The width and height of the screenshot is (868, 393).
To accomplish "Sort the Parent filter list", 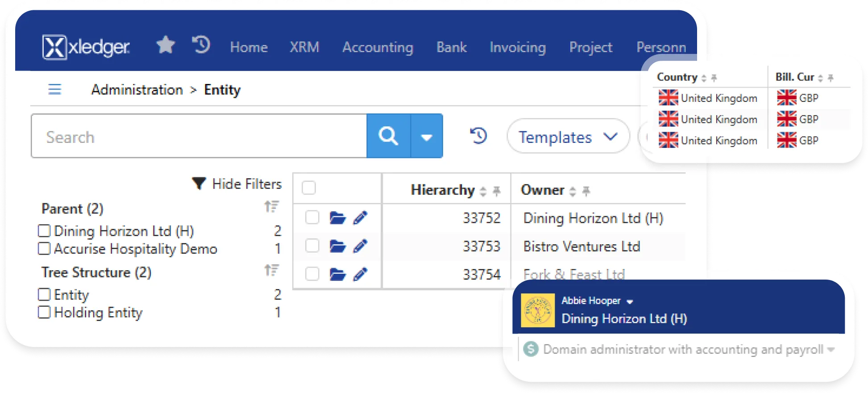I will coord(271,207).
